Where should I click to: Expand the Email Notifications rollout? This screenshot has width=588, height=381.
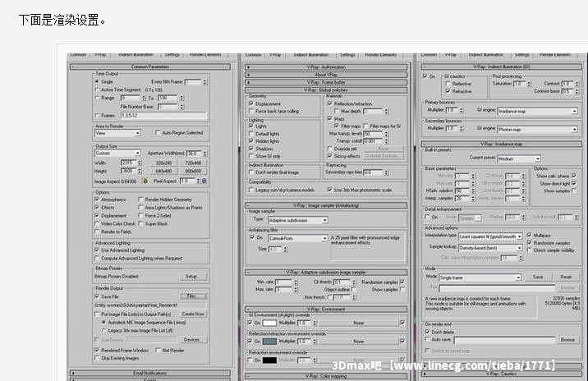[x=150, y=373]
